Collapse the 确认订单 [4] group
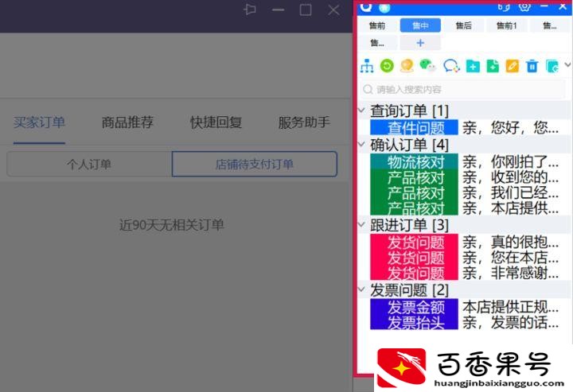The image size is (573, 392). pyautogui.click(x=362, y=144)
